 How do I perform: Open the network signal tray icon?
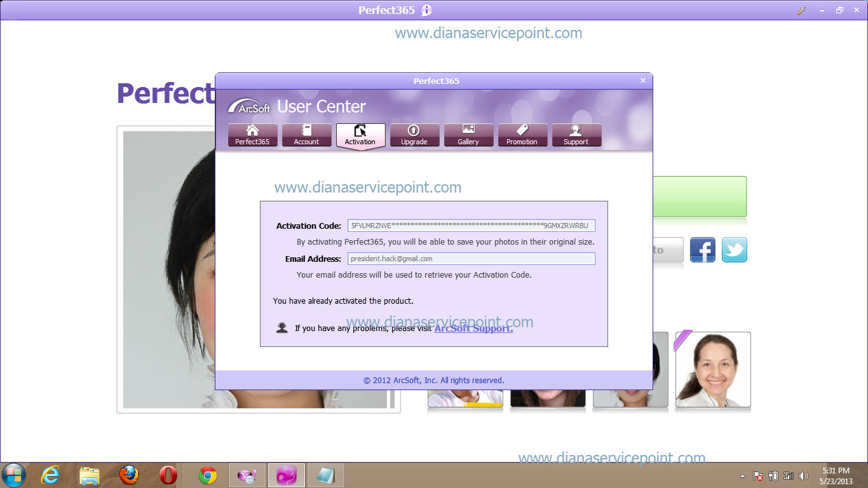[789, 476]
